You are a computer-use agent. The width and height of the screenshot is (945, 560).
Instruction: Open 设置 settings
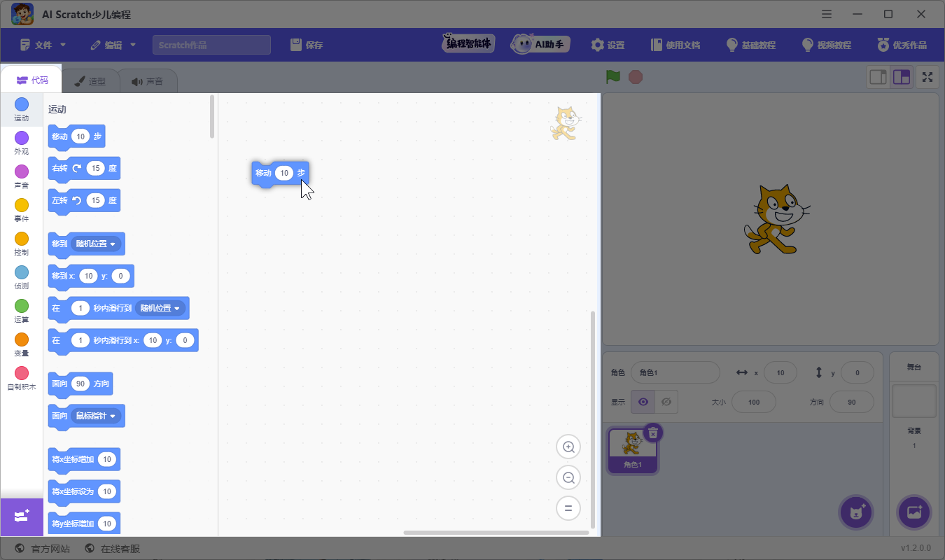[608, 45]
